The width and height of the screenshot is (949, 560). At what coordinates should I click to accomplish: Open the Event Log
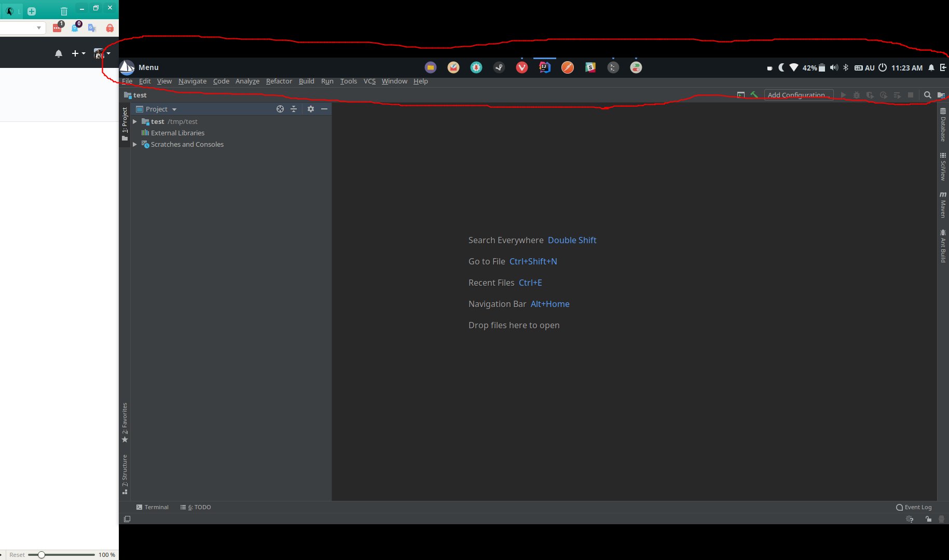click(x=917, y=507)
